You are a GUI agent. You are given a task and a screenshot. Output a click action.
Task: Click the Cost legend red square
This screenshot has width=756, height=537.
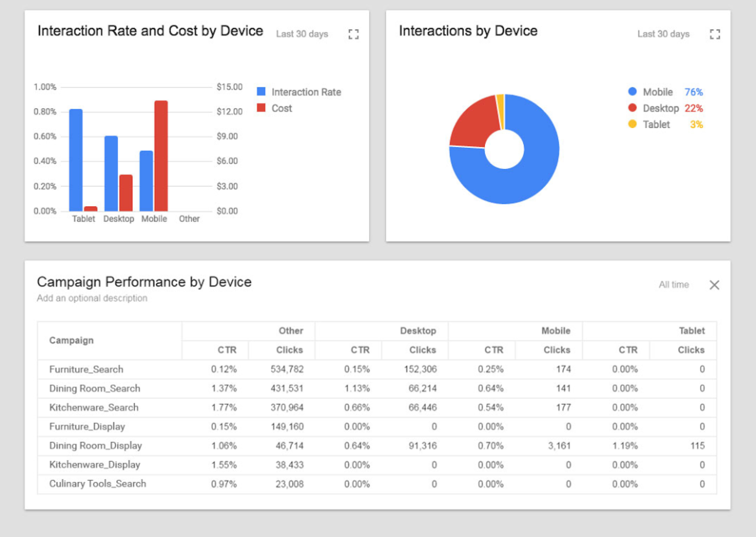tap(261, 108)
